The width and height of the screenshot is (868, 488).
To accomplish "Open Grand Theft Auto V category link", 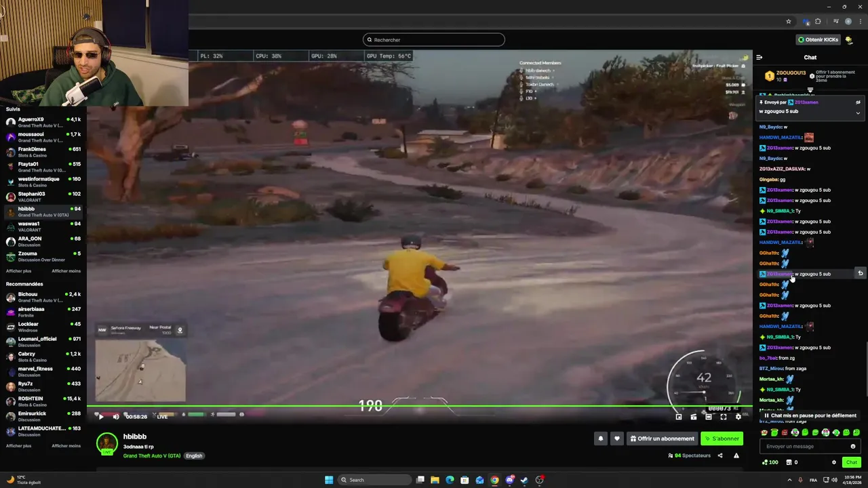I will click(x=152, y=455).
